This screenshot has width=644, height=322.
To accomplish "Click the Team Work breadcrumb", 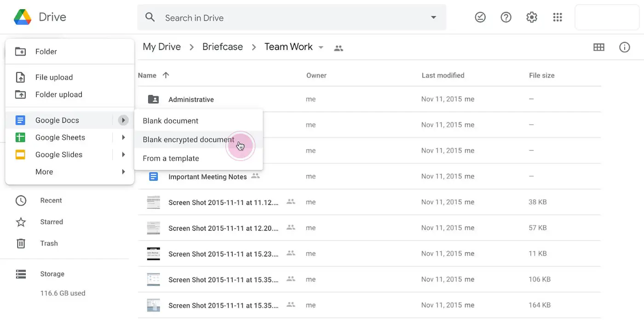I will point(288,47).
